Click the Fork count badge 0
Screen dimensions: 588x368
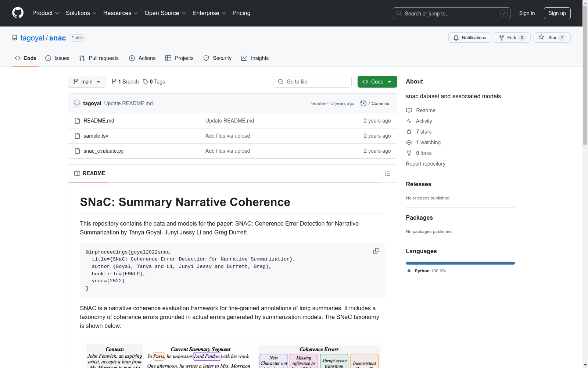coord(522,38)
